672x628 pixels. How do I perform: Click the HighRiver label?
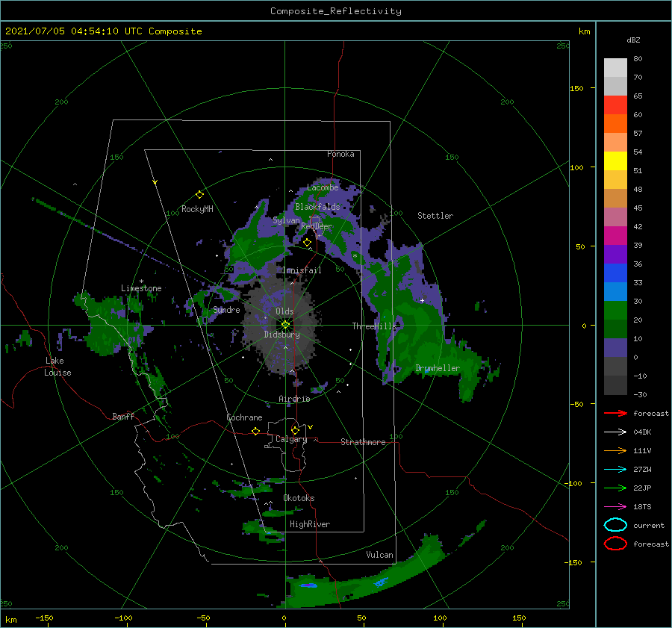click(310, 524)
